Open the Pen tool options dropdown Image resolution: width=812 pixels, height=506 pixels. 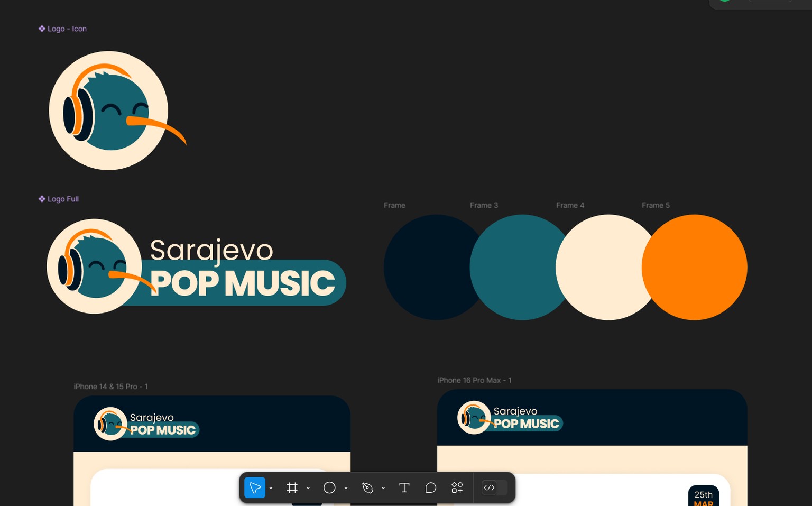[383, 488]
